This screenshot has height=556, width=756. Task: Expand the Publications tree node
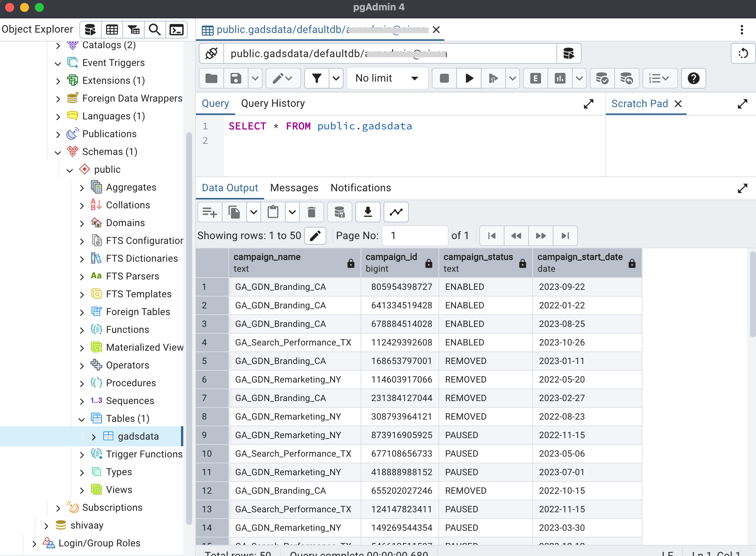[x=58, y=134]
